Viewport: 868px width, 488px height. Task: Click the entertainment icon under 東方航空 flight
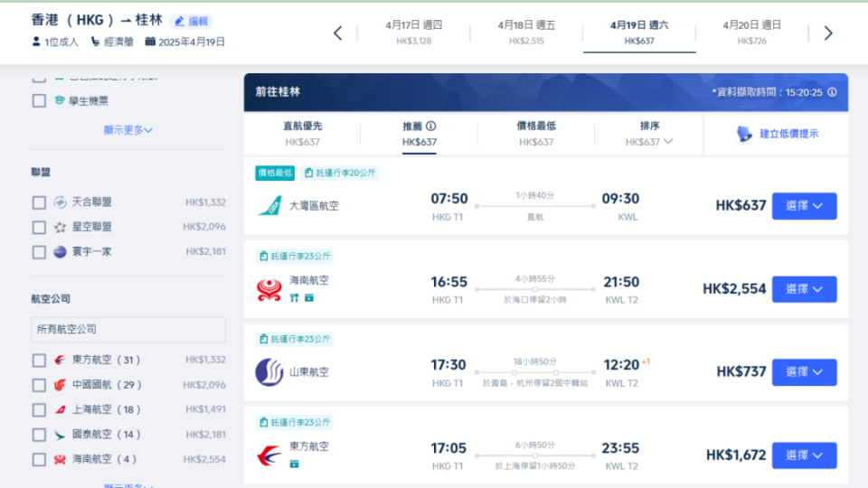tap(294, 465)
